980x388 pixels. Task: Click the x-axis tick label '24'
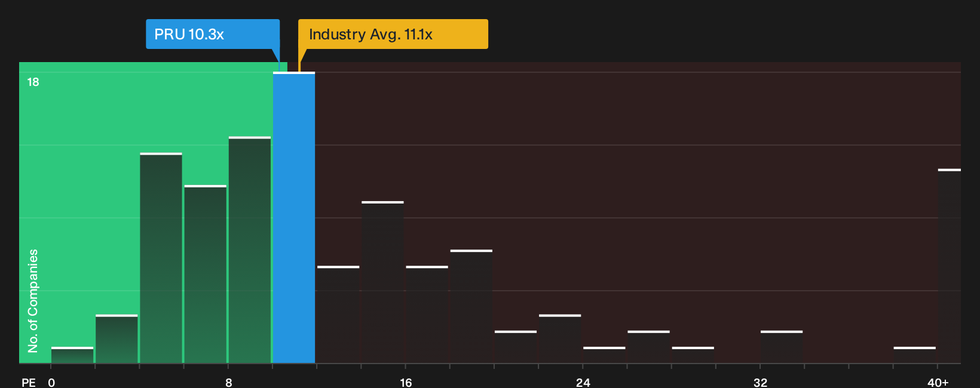tap(583, 382)
